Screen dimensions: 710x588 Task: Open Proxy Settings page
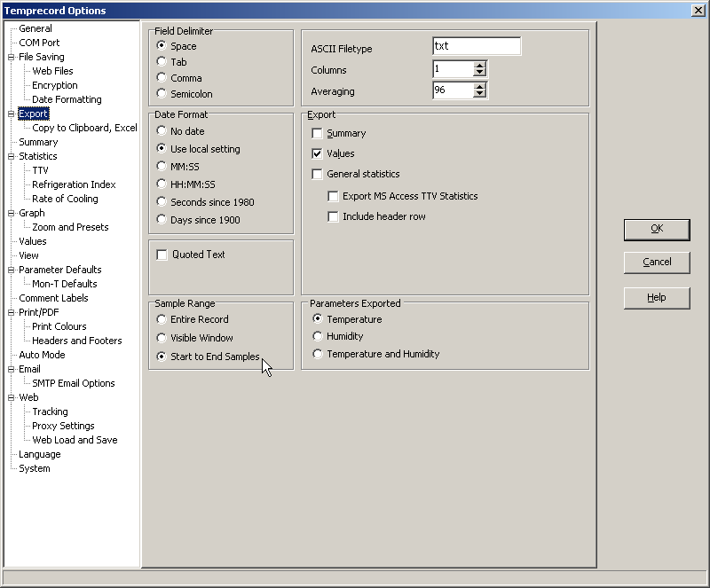tap(63, 426)
